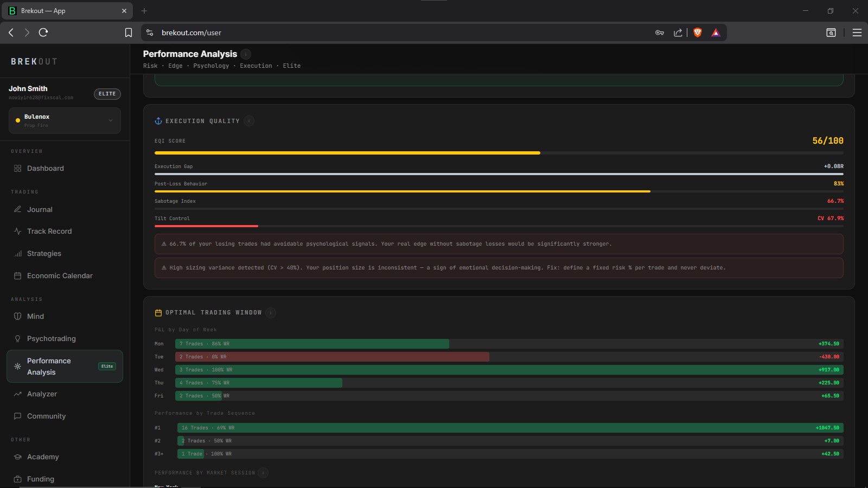This screenshot has width=868, height=488.
Task: Open the Economic Calendar
Action: (x=60, y=276)
